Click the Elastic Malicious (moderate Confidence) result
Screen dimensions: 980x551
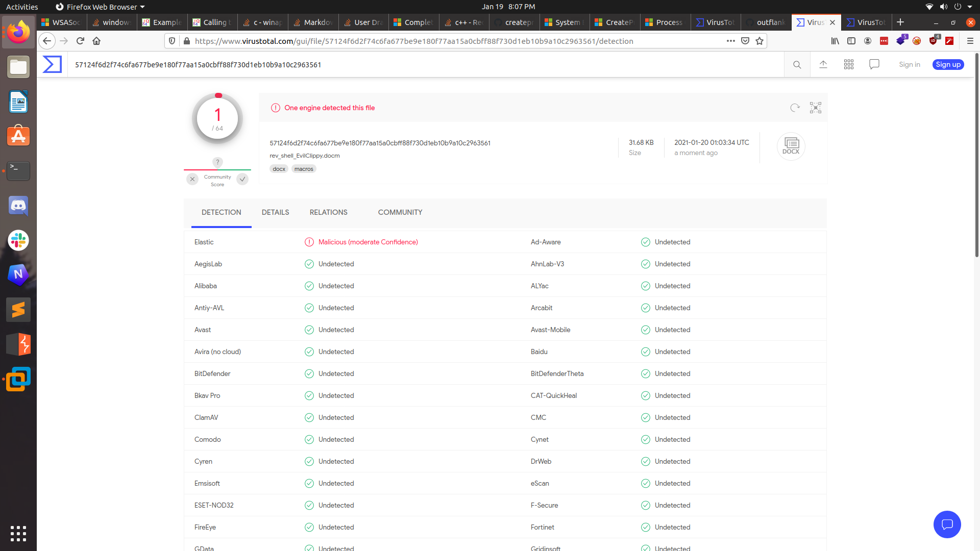(367, 242)
